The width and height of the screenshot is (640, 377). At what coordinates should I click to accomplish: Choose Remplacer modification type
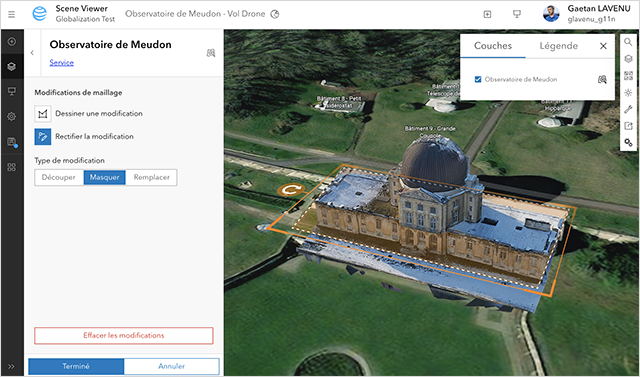151,177
